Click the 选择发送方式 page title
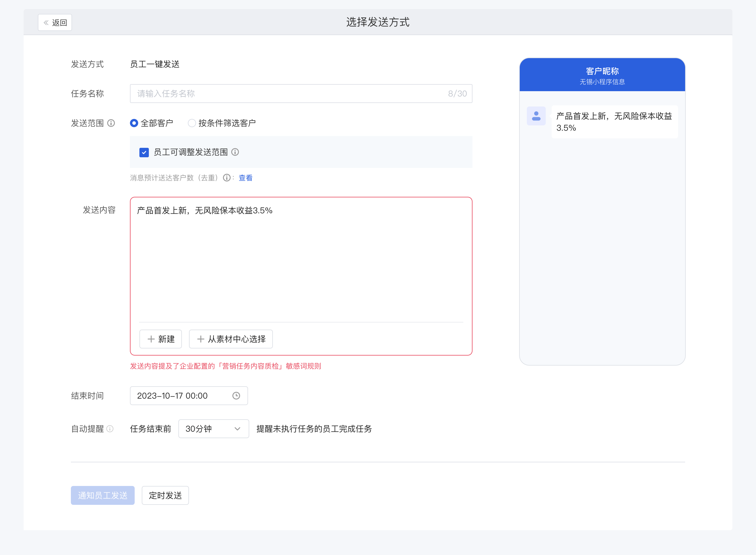This screenshot has width=756, height=555. pos(378,22)
